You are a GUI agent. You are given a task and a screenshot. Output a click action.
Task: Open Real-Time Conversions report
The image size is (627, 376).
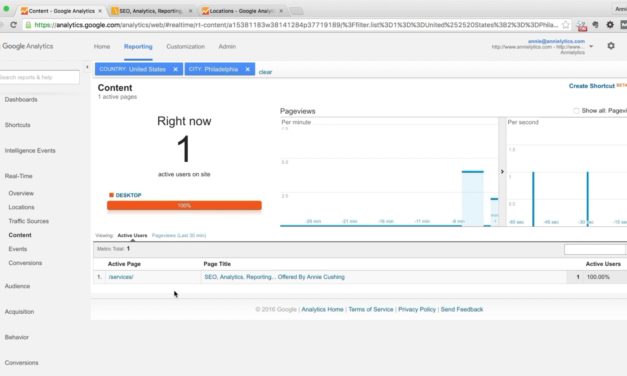[x=25, y=263]
